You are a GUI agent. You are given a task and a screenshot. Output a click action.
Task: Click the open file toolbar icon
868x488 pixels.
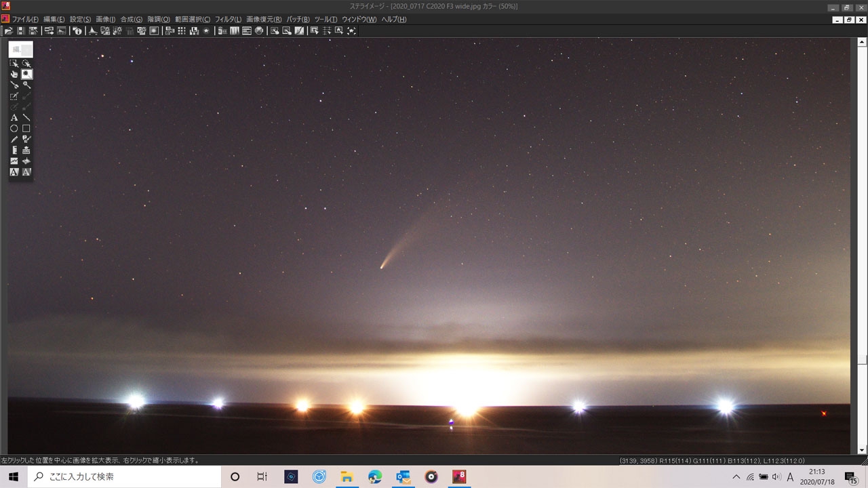(x=9, y=30)
